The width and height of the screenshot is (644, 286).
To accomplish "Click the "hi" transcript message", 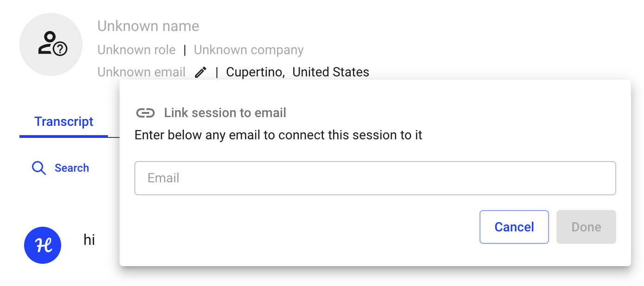I will click(x=89, y=240).
